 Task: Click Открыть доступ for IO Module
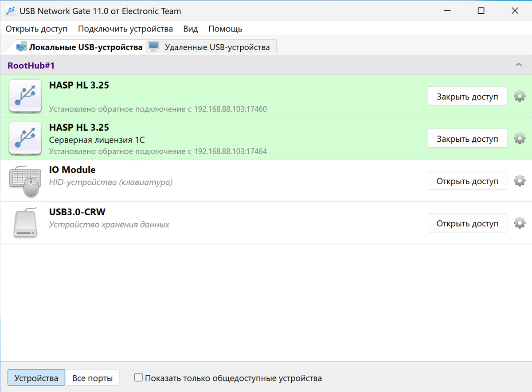(467, 181)
